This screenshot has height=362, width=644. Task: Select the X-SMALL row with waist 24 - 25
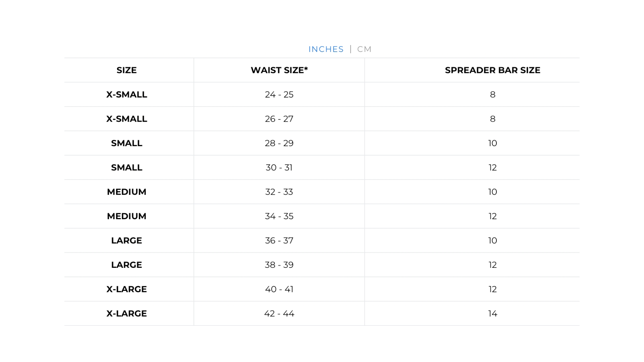pyautogui.click(x=126, y=95)
